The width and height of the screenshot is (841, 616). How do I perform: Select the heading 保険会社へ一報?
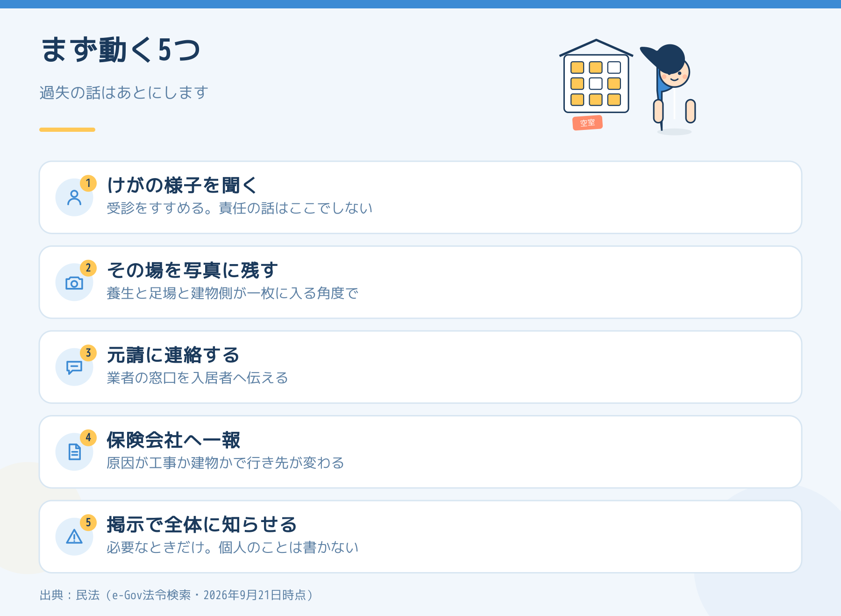click(173, 440)
